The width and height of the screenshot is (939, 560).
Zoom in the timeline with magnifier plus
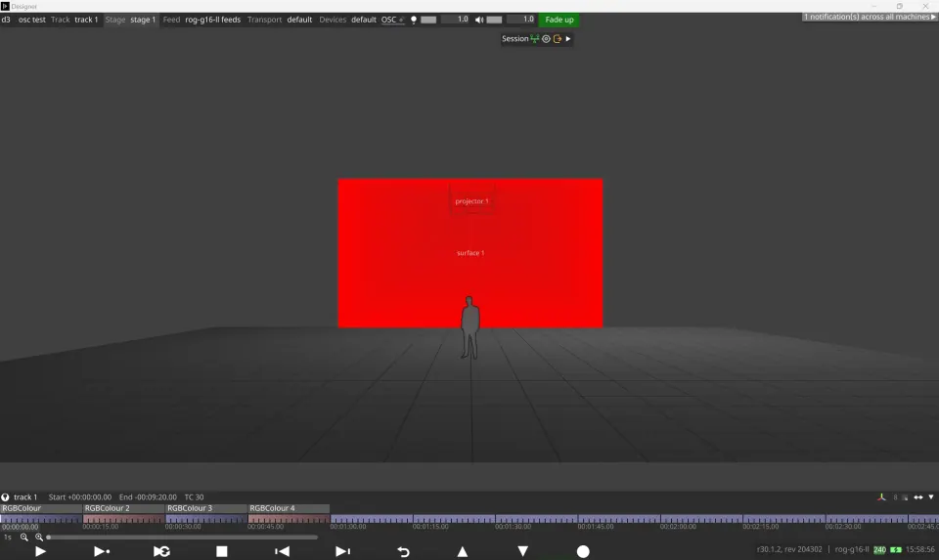pyautogui.click(x=39, y=538)
